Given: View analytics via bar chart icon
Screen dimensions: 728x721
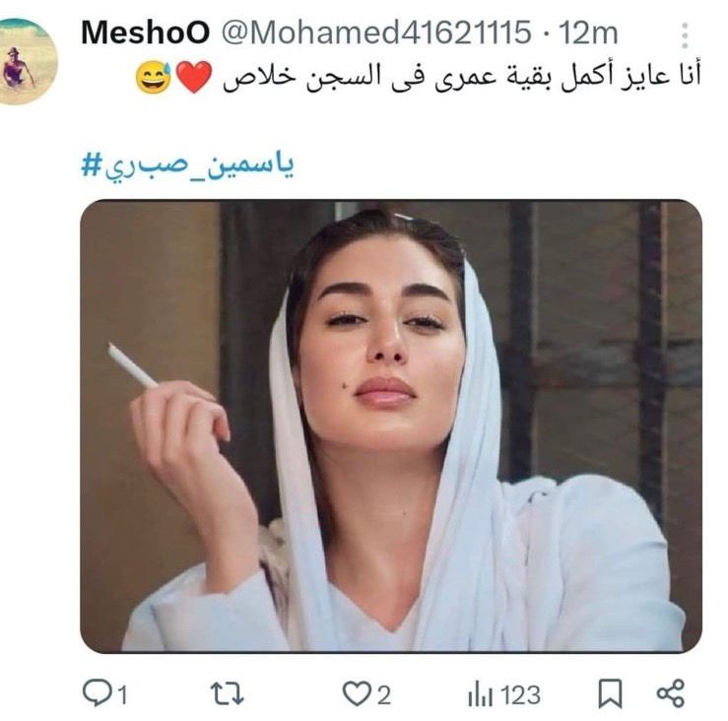Looking at the screenshot, I should click(x=480, y=694).
